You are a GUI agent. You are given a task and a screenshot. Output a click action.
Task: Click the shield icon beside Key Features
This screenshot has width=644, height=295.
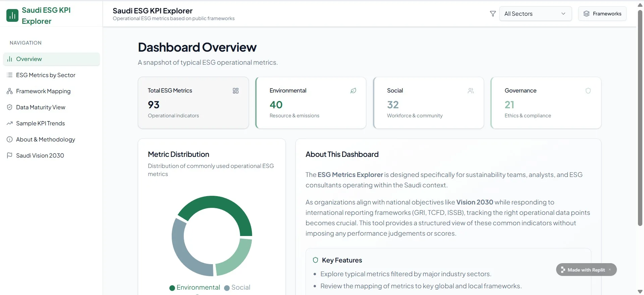(x=315, y=260)
